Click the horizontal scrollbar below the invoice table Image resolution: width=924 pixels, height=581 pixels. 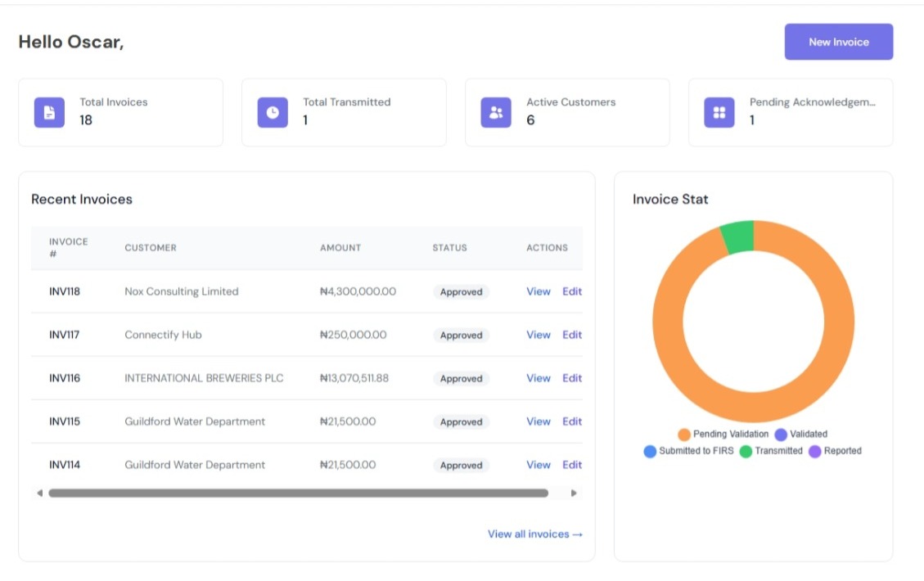click(299, 492)
